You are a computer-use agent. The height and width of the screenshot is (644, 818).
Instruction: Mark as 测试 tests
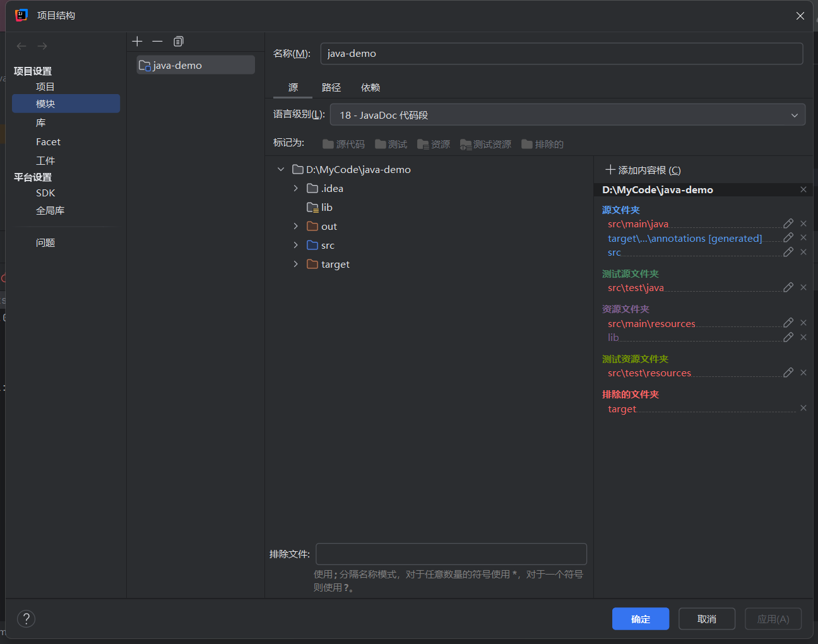pos(391,145)
